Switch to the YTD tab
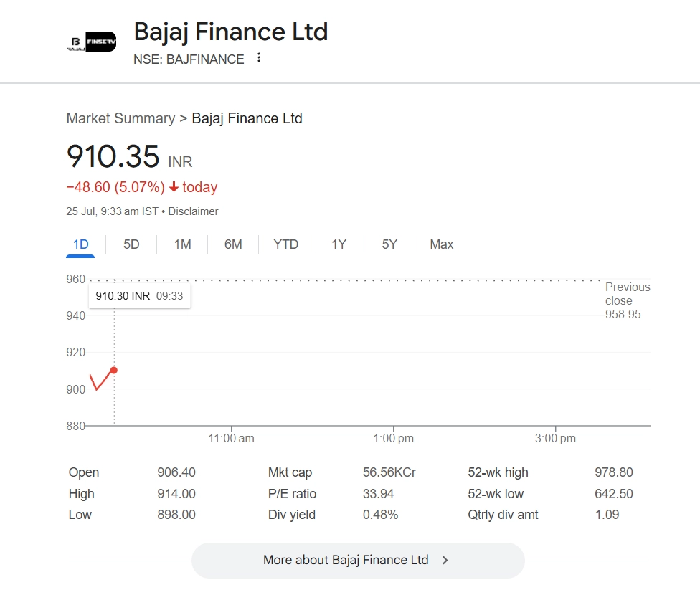 (x=285, y=244)
